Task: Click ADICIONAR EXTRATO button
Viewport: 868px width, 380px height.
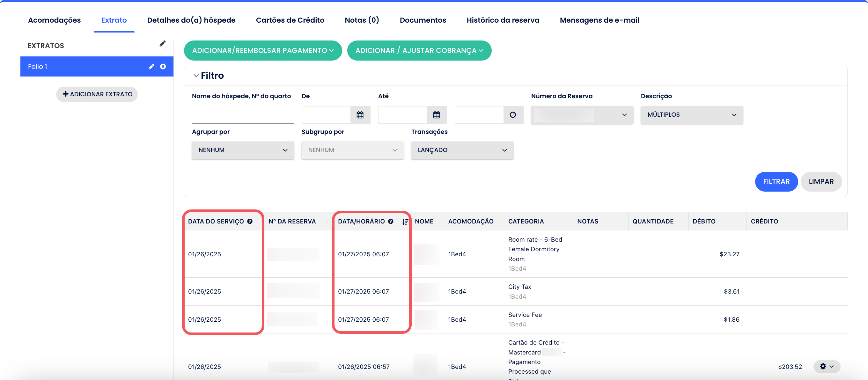Action: tap(97, 94)
